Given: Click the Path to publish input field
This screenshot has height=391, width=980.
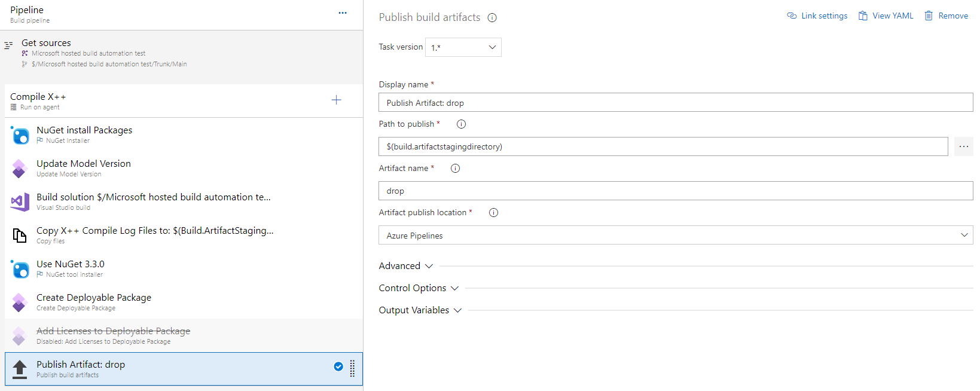Looking at the screenshot, I should pos(663,146).
